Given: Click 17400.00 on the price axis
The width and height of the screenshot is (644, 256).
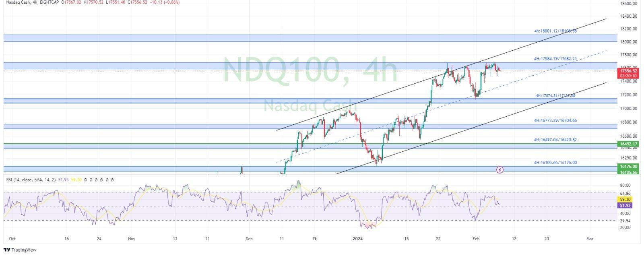Looking at the screenshot, I should pyautogui.click(x=629, y=81).
